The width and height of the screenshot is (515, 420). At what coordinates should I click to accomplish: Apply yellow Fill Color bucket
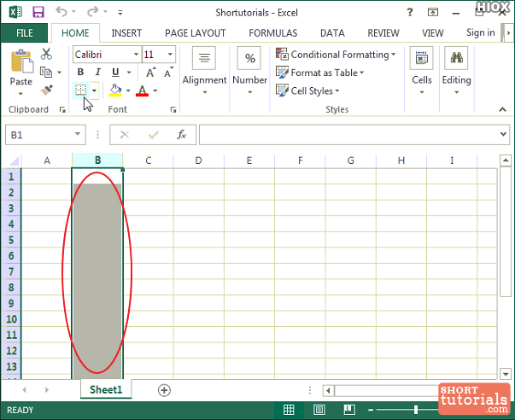(115, 90)
